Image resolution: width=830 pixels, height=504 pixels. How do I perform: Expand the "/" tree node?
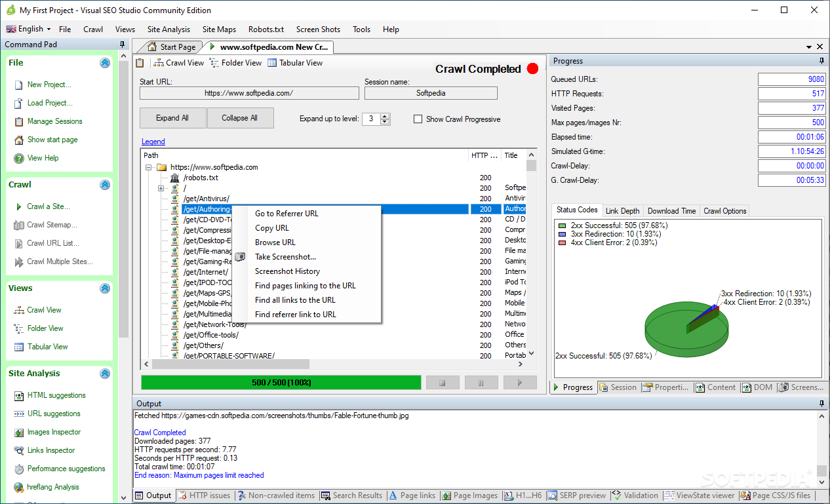point(161,188)
